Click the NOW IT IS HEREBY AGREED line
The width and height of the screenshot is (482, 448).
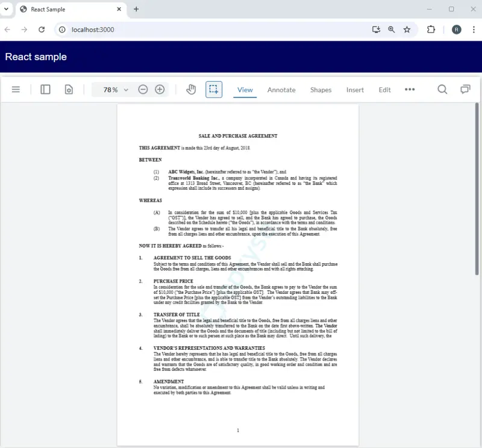181,246
